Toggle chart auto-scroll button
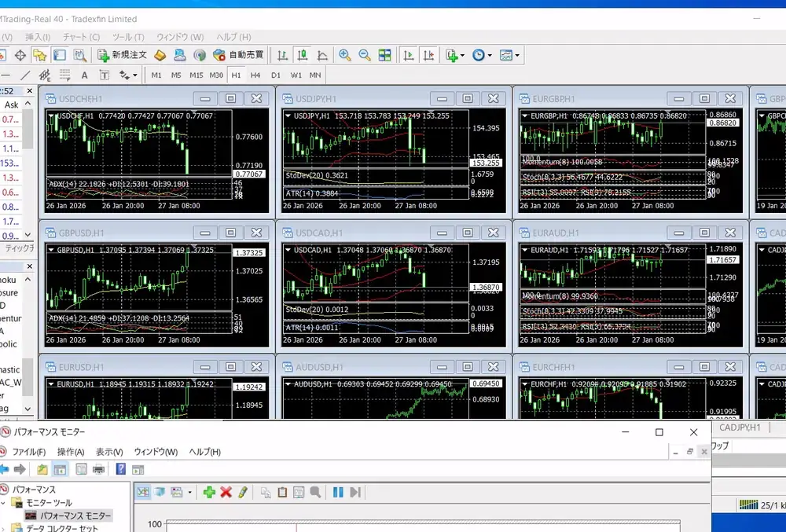Screen dimensions: 786x532 point(408,55)
